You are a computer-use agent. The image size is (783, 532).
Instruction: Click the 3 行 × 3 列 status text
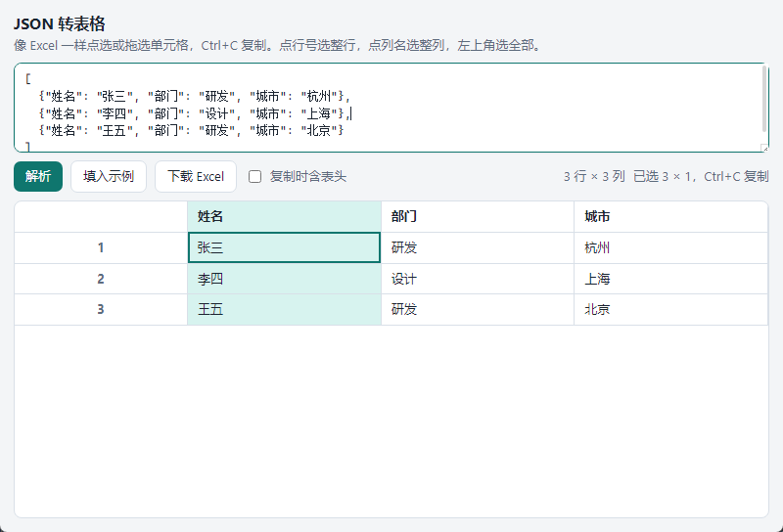pyautogui.click(x=594, y=177)
